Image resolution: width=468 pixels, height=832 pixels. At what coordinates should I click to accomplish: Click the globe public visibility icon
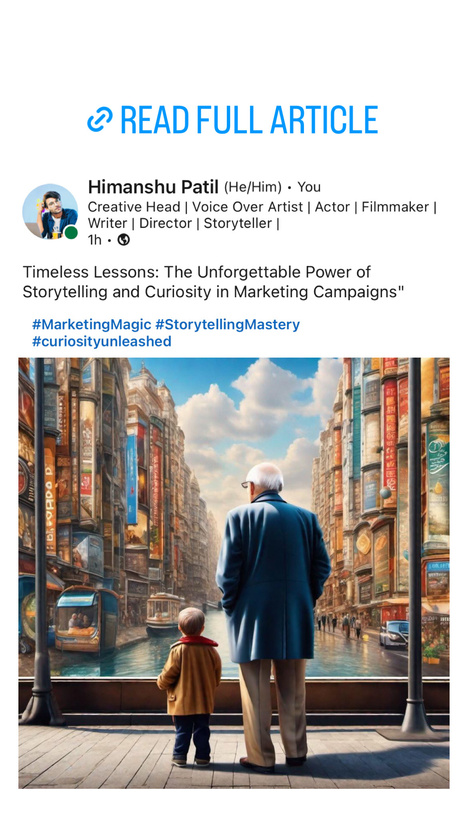tap(124, 240)
